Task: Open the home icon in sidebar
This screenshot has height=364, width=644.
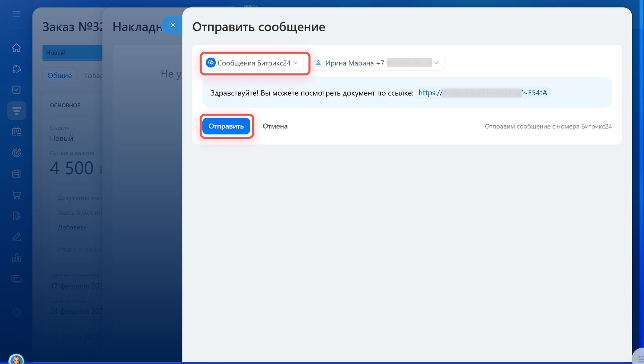Action: [16, 48]
